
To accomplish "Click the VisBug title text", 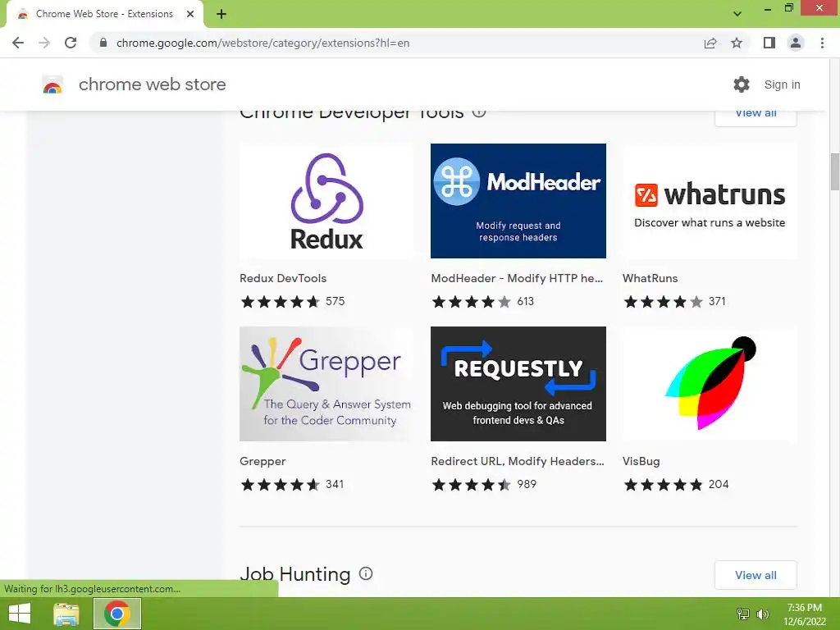I will click(641, 461).
